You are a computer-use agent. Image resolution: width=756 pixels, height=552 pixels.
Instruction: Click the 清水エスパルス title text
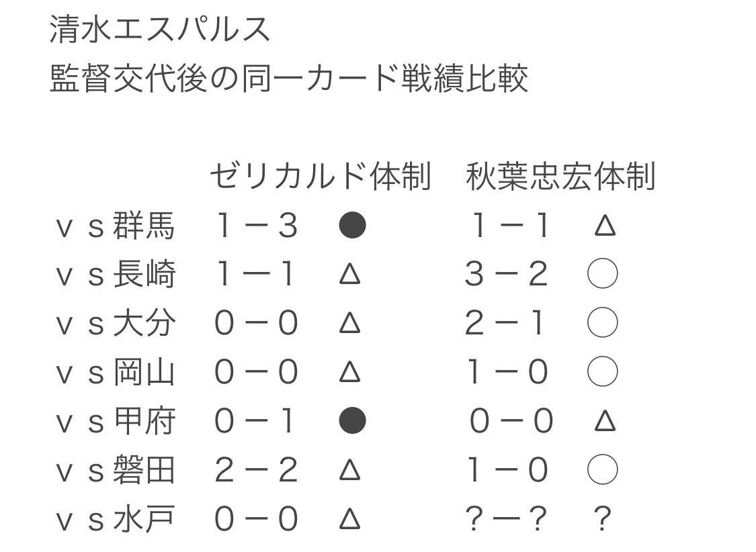[x=160, y=30]
